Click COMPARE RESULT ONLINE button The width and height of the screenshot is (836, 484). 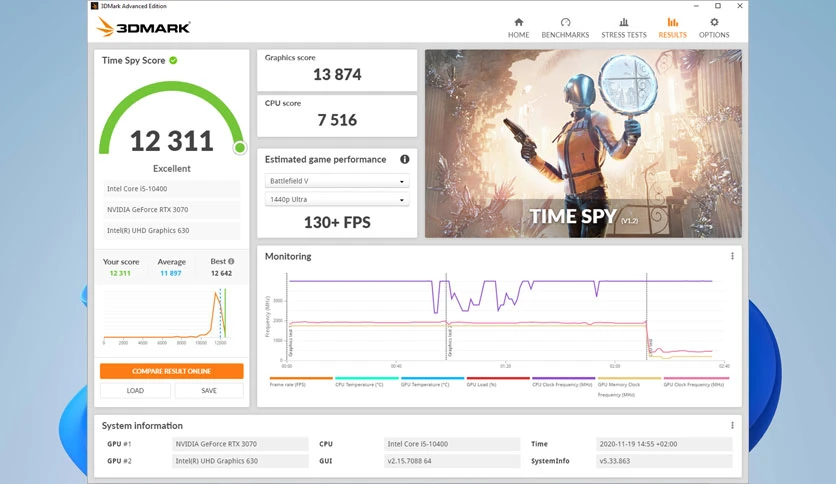pos(172,371)
